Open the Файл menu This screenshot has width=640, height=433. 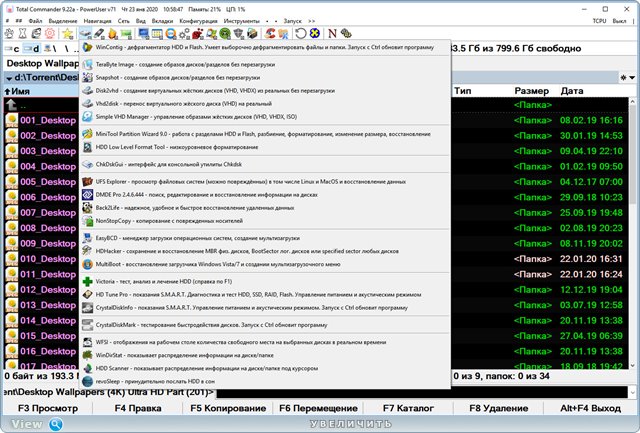click(35, 21)
